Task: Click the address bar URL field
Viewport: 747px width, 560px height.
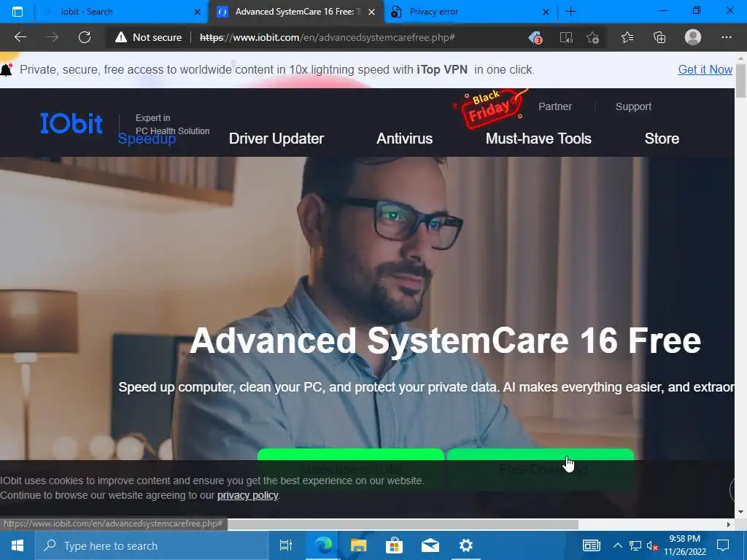Action: 327,37
